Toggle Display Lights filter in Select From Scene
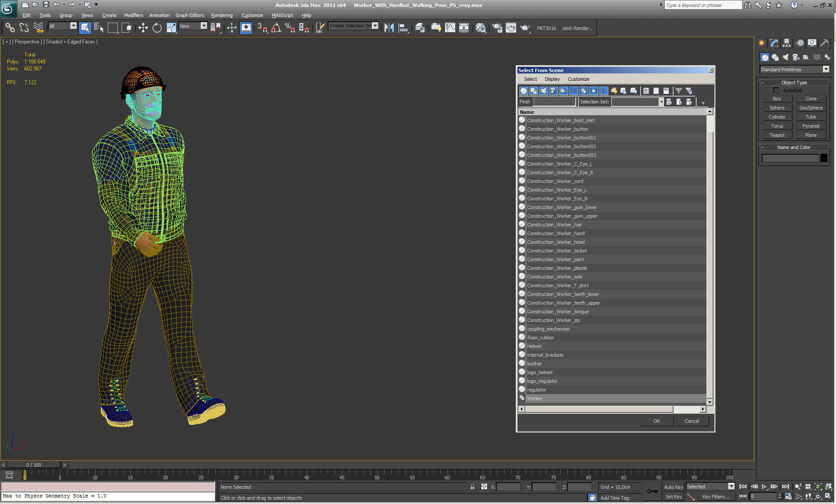 [x=544, y=91]
